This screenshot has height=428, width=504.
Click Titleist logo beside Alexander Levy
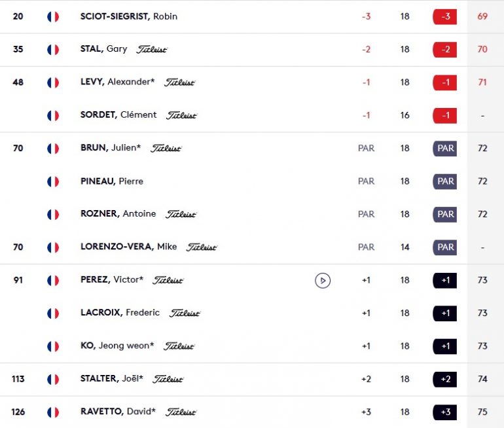[180, 82]
